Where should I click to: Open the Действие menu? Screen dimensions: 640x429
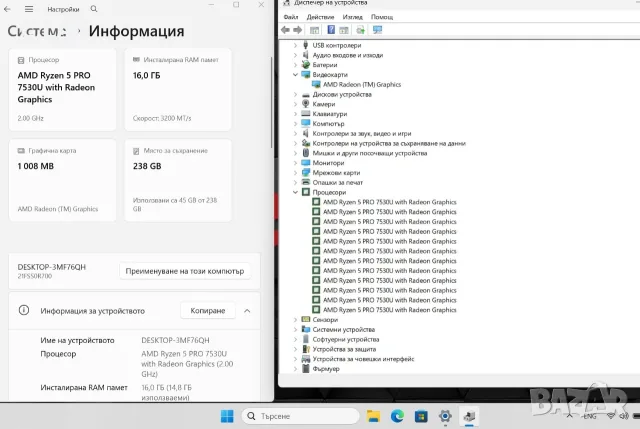320,17
